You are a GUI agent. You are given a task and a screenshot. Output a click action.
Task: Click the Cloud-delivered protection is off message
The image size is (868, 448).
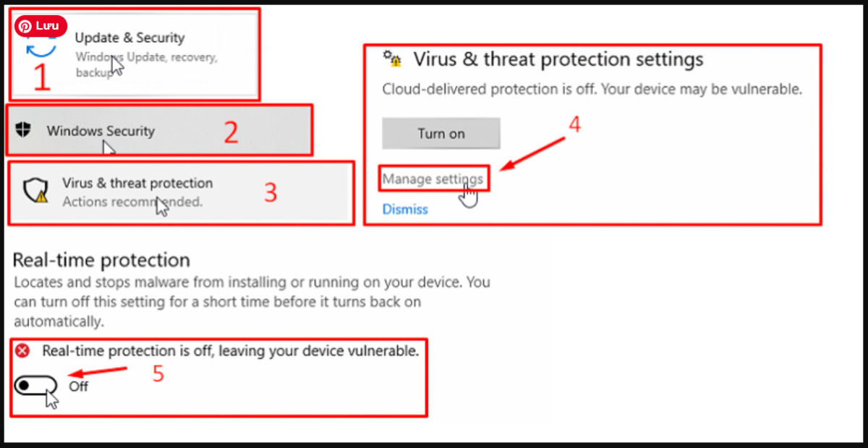592,90
